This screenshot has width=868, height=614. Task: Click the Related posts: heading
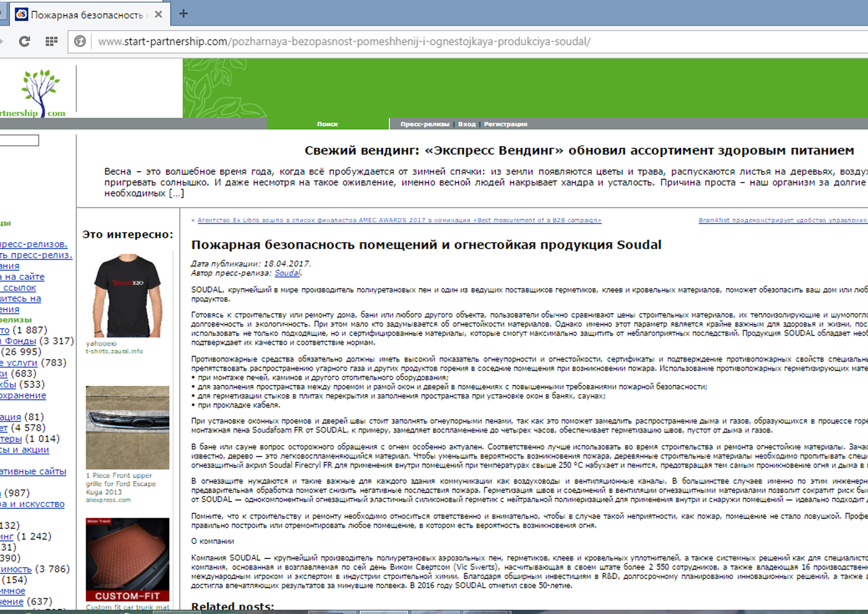click(x=233, y=606)
